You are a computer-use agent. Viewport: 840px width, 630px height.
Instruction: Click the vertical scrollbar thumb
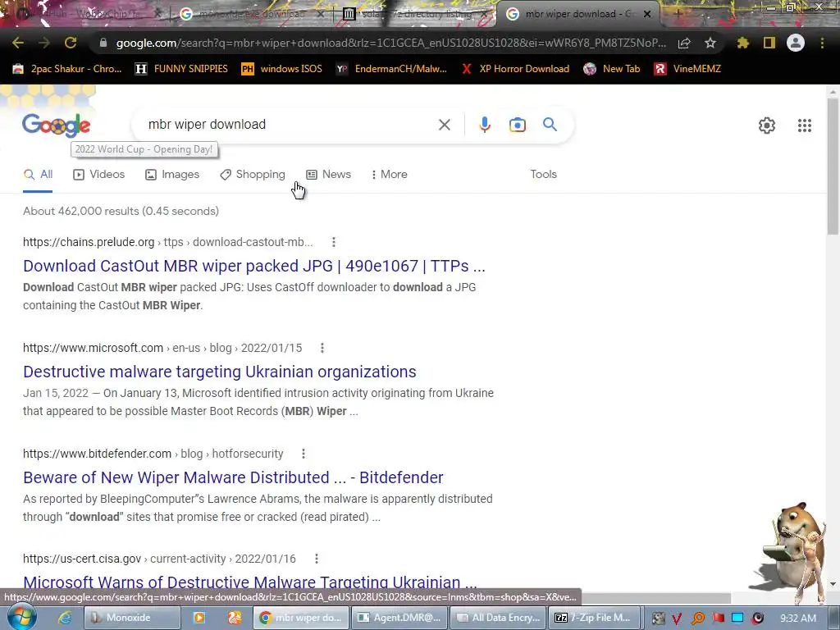833,166
